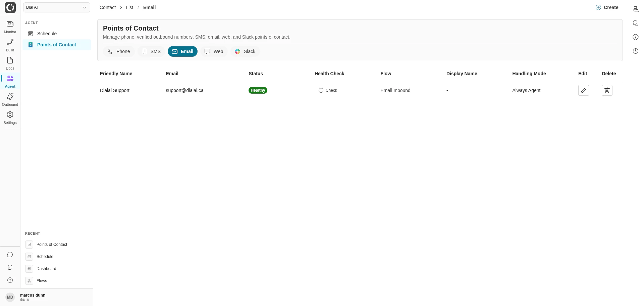This screenshot has height=306, width=644.
Task: Run the health Check for support@dialai.ca
Action: click(x=328, y=90)
